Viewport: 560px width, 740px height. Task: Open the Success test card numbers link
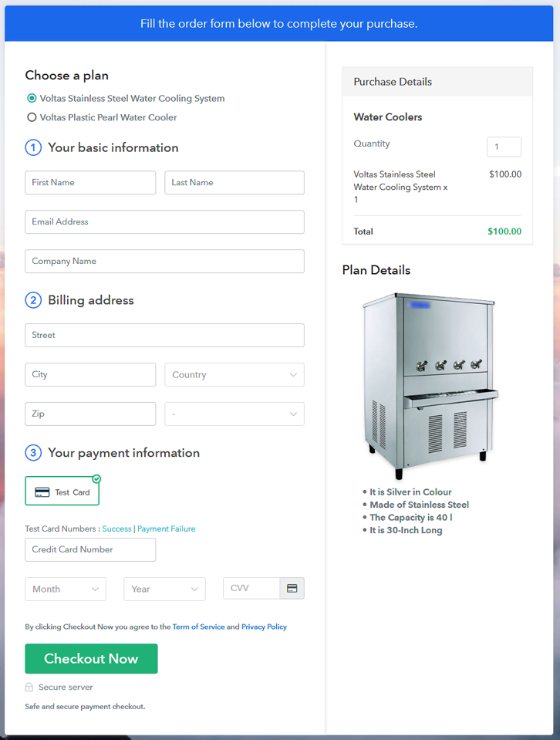(117, 529)
